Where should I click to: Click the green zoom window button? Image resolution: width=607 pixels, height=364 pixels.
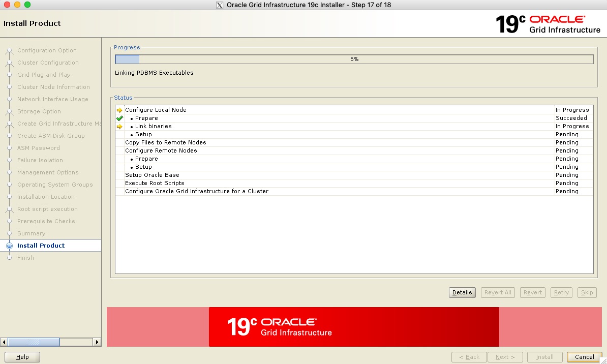click(x=27, y=5)
